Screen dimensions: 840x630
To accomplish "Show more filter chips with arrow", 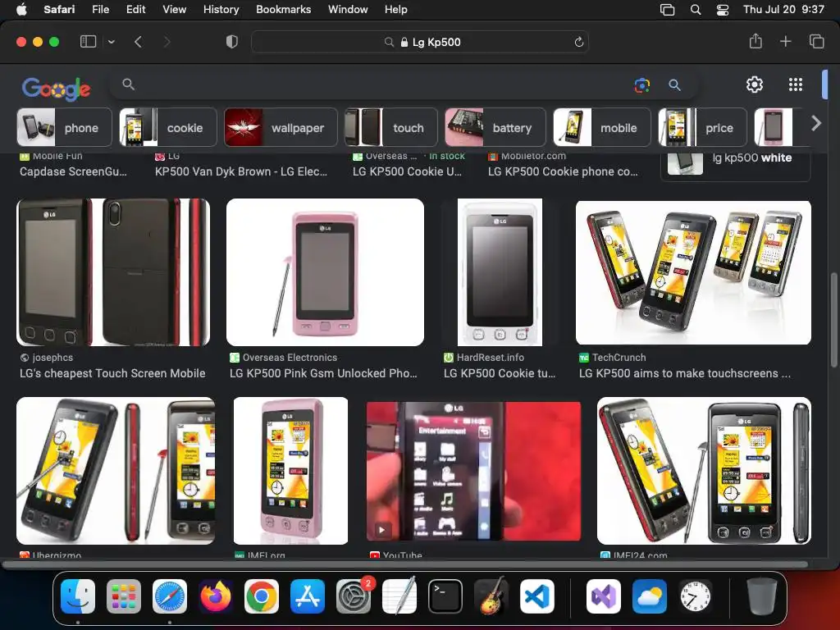I will [x=816, y=124].
